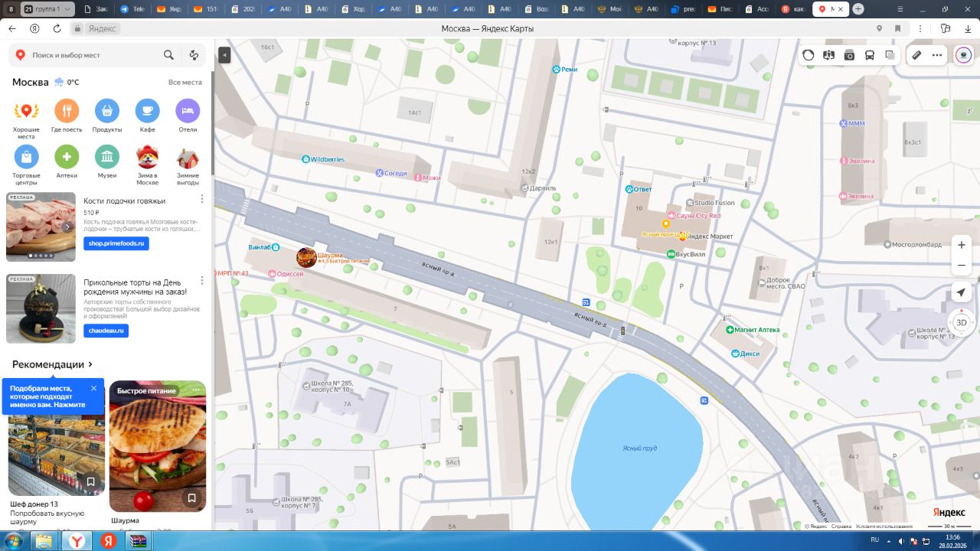Open the cake ad thumbnail image

coord(41,308)
